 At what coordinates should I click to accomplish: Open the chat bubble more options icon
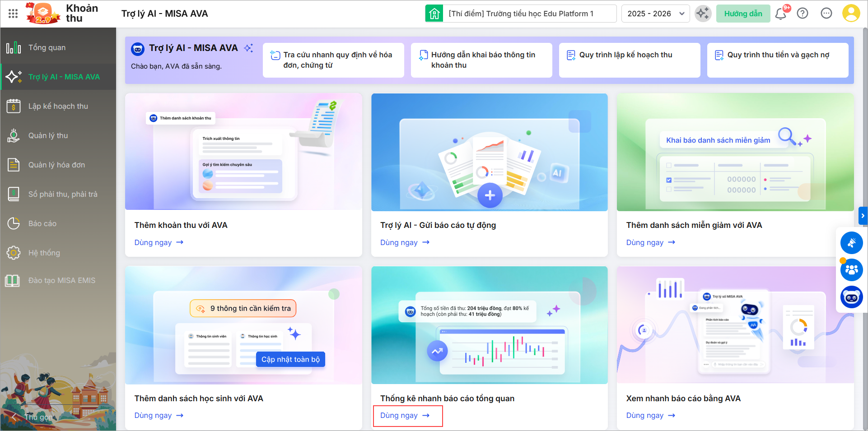point(826,14)
